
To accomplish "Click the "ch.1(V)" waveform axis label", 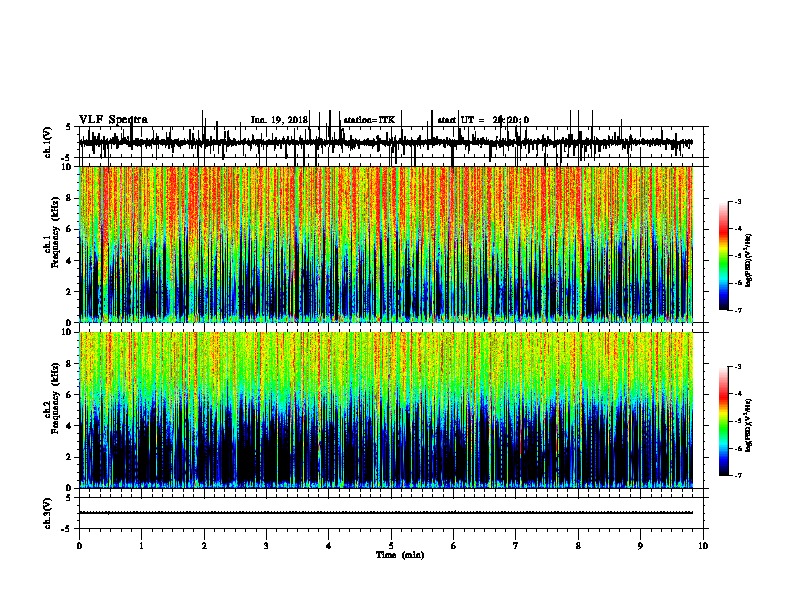I will [x=48, y=142].
